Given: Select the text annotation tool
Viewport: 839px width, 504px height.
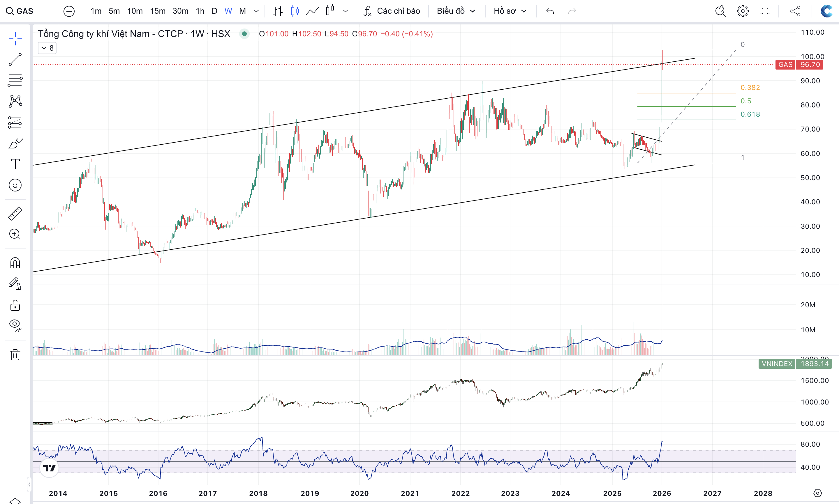Looking at the screenshot, I should [15, 164].
